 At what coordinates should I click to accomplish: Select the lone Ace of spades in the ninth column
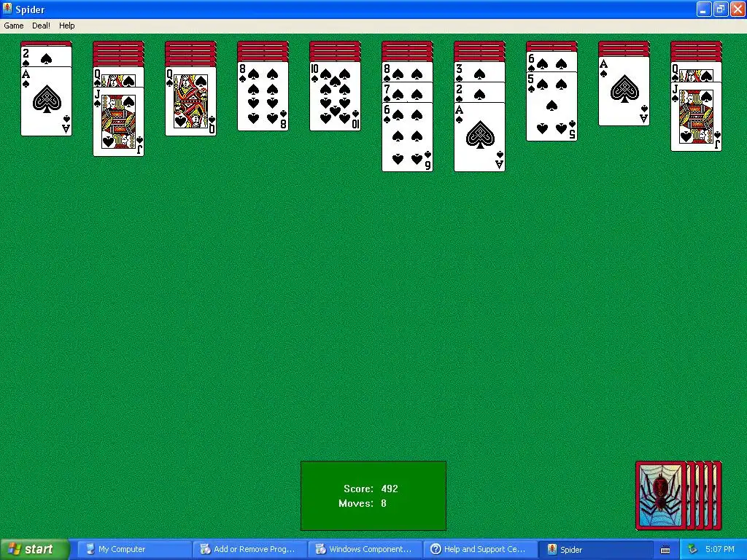click(624, 91)
